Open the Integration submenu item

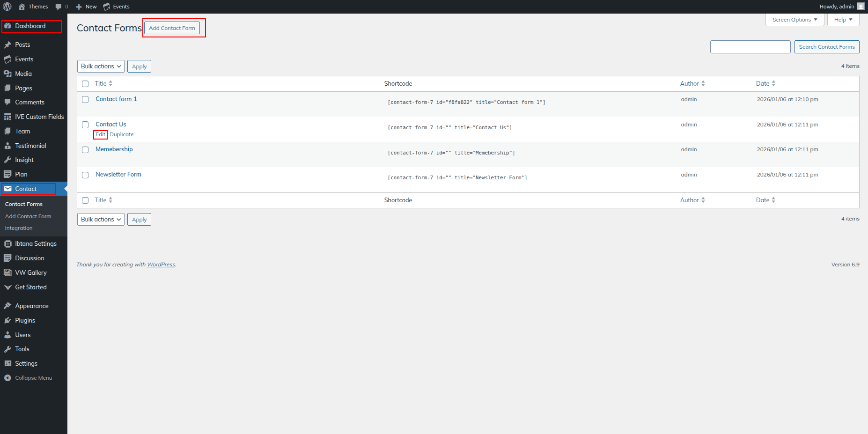19,228
